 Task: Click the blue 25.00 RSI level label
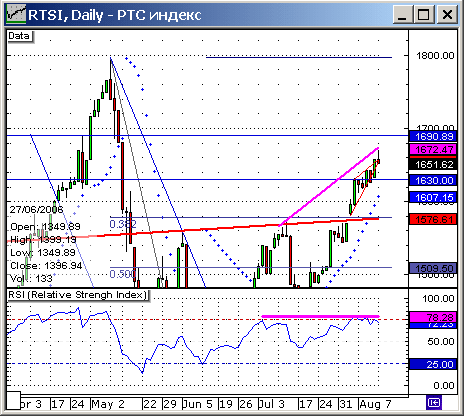point(433,364)
